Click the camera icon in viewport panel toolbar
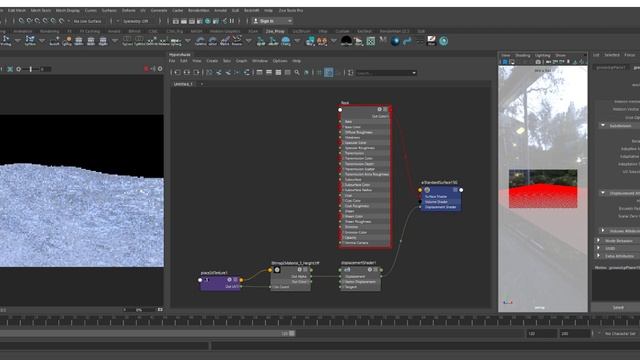The width and height of the screenshot is (640, 360). (538, 62)
